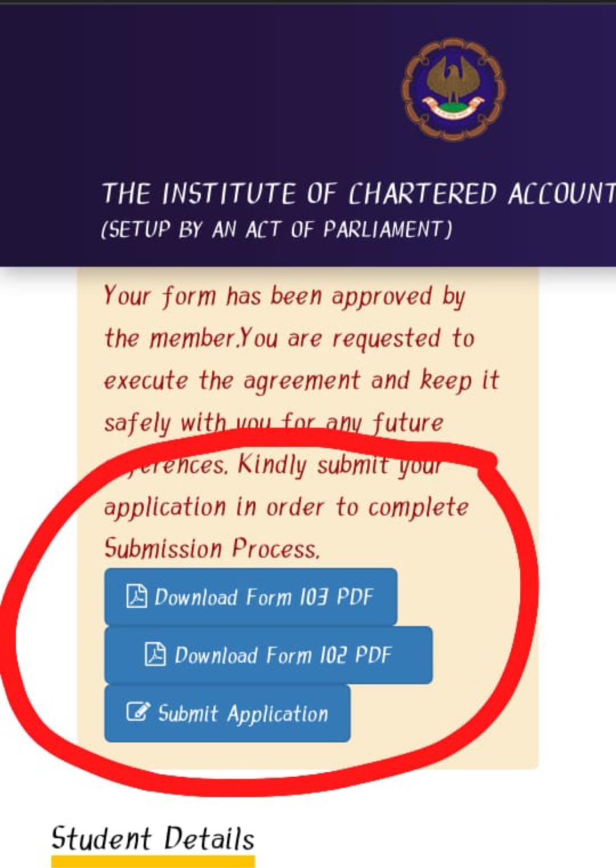Click the PDF icon on Form 102 button
Screen dimensions: 616x868
[155, 654]
